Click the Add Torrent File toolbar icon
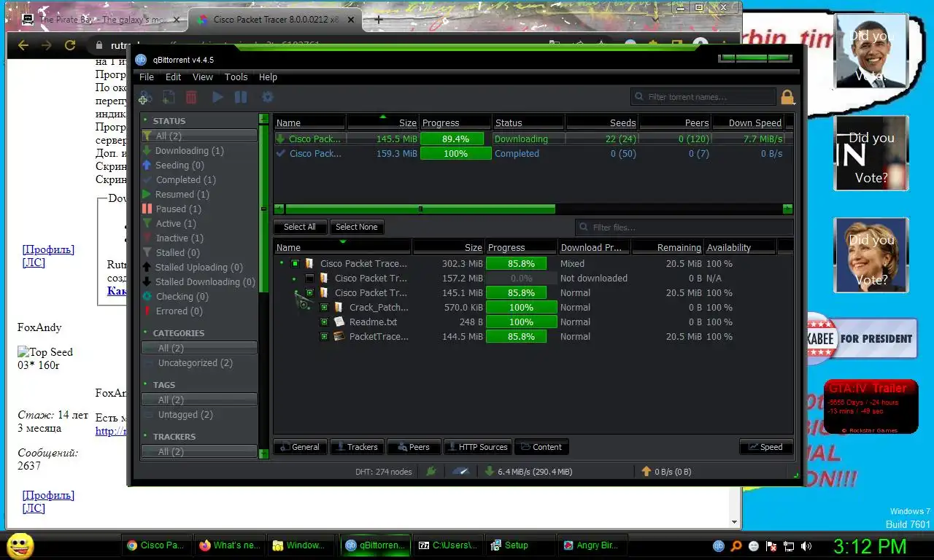This screenshot has height=560, width=934. [x=168, y=97]
